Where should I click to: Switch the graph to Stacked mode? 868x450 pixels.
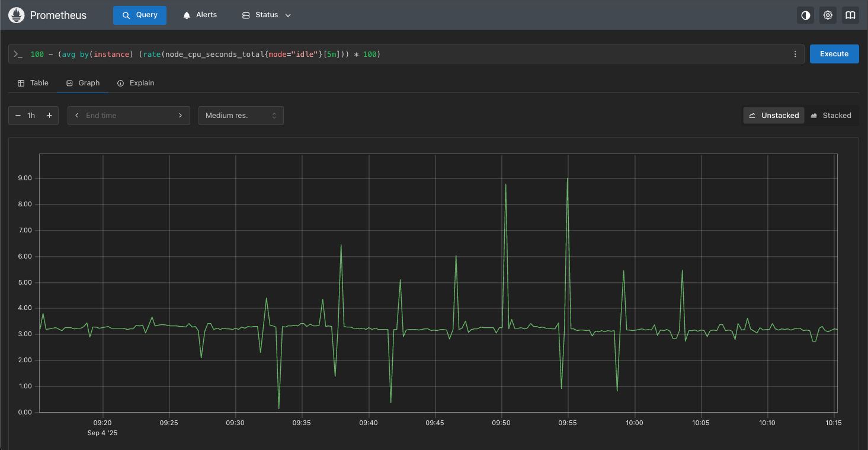pos(831,116)
